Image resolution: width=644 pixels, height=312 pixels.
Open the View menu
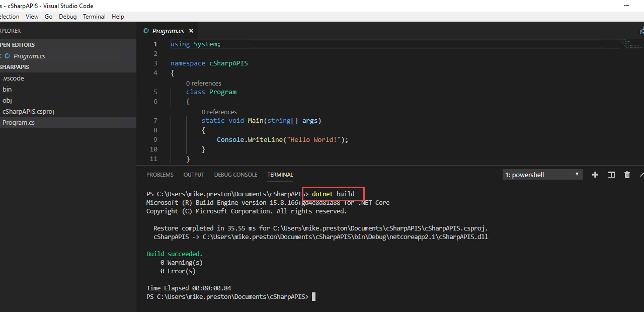click(32, 17)
